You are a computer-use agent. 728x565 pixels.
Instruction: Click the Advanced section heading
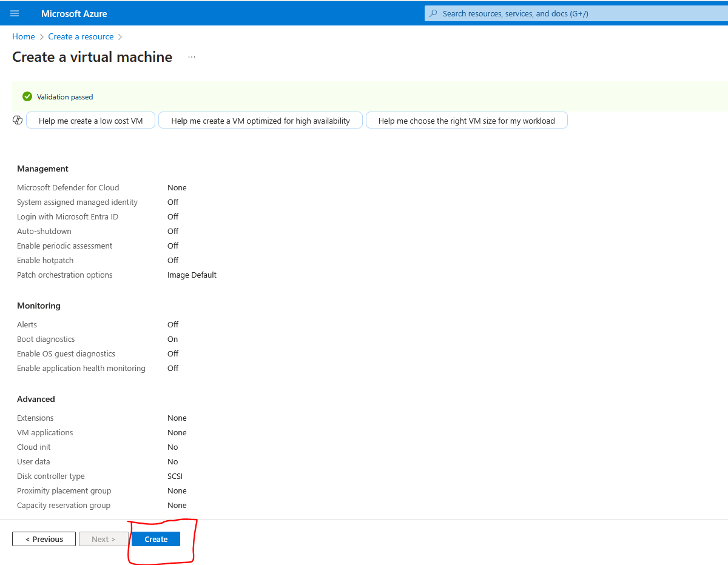click(36, 399)
